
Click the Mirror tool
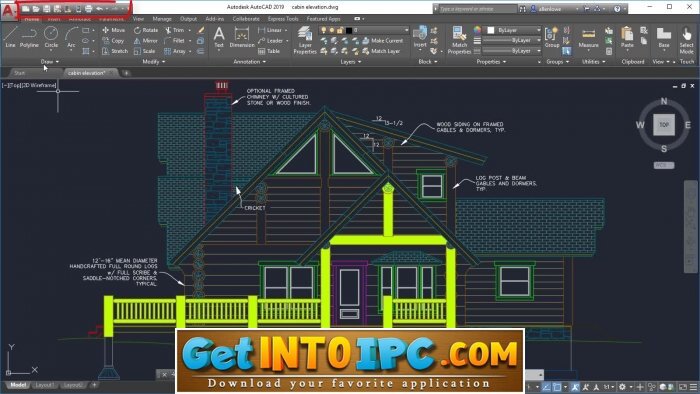point(146,41)
